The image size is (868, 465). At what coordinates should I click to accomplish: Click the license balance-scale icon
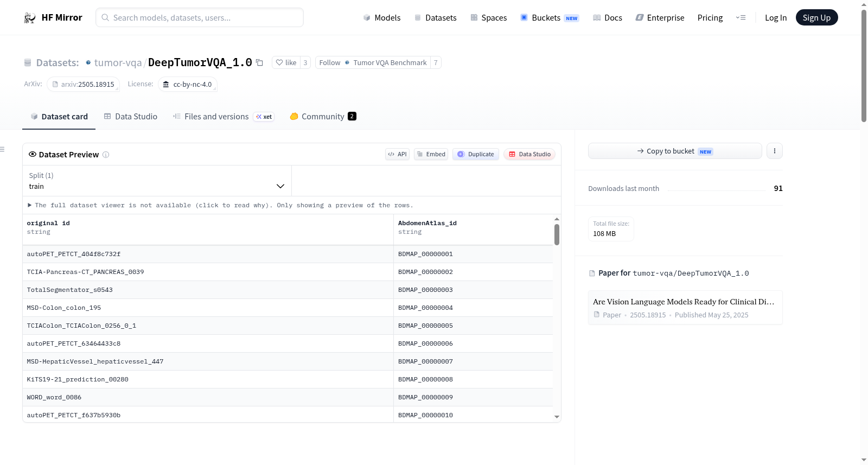[x=166, y=84]
